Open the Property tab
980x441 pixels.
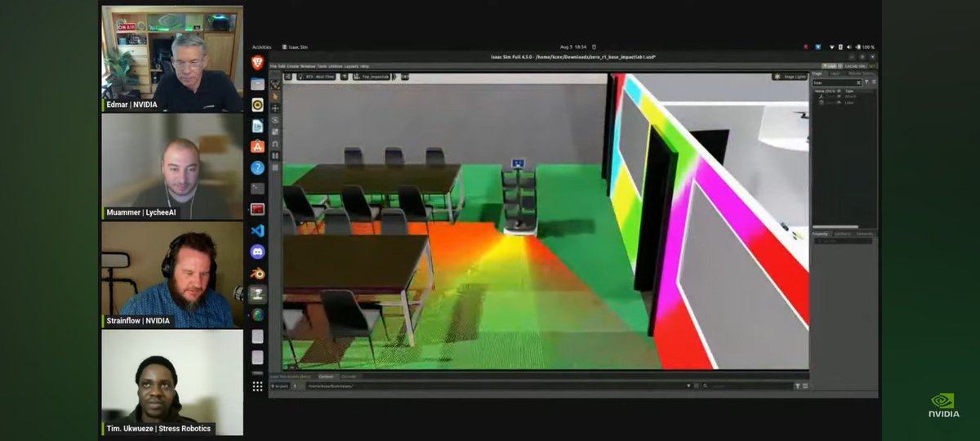820,234
